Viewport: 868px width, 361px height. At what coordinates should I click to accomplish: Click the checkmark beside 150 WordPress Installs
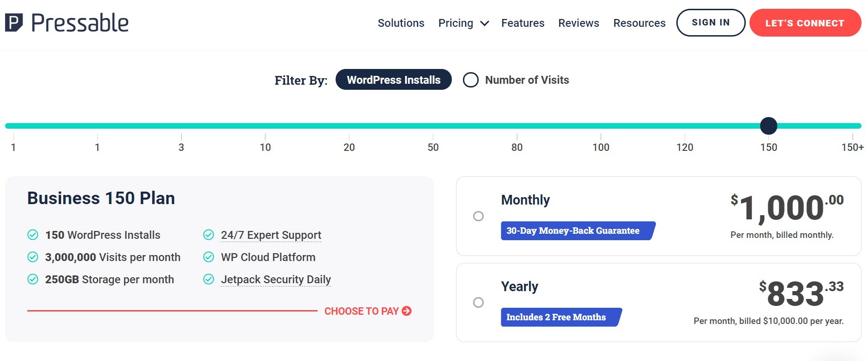(x=33, y=235)
